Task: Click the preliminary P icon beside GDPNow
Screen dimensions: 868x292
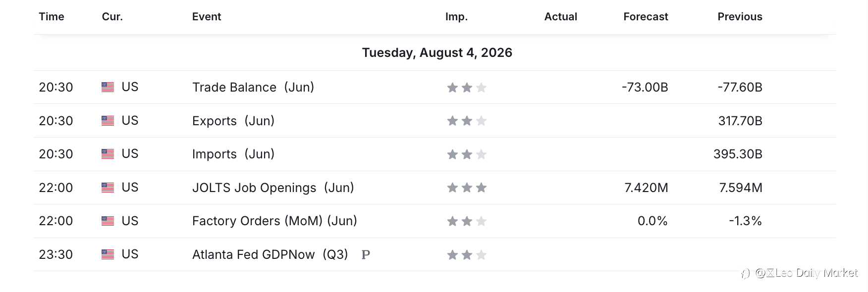Action: [x=366, y=255]
